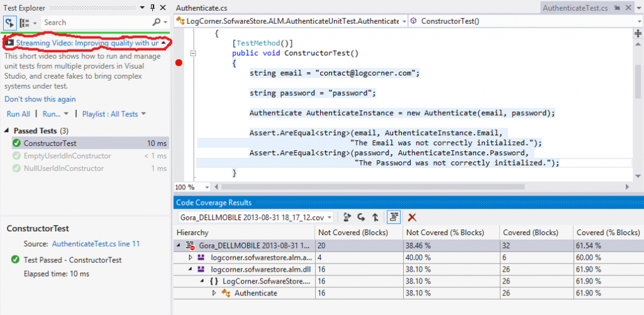Click the Group By icon in Test Explorer
The image size is (644, 315).
(25, 22)
